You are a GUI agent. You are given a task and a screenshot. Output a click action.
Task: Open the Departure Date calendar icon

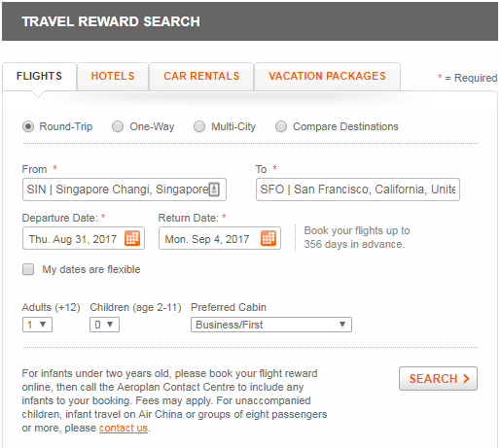132,238
